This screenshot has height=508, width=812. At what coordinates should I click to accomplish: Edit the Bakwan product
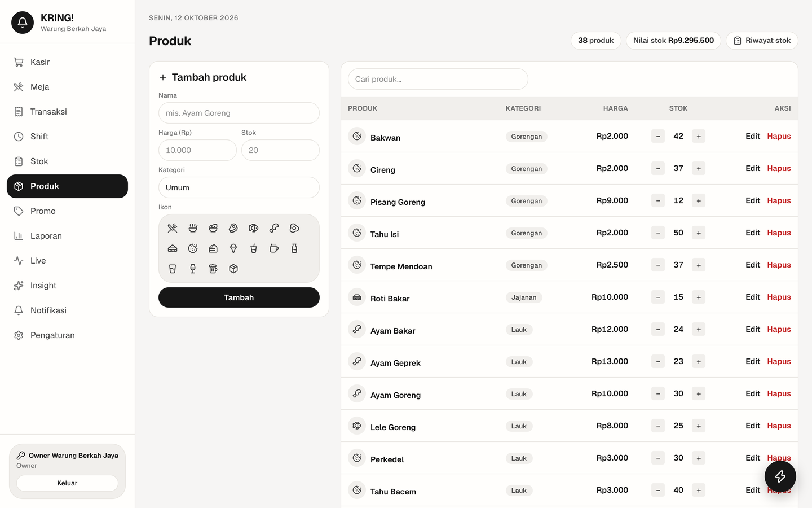tap(753, 136)
